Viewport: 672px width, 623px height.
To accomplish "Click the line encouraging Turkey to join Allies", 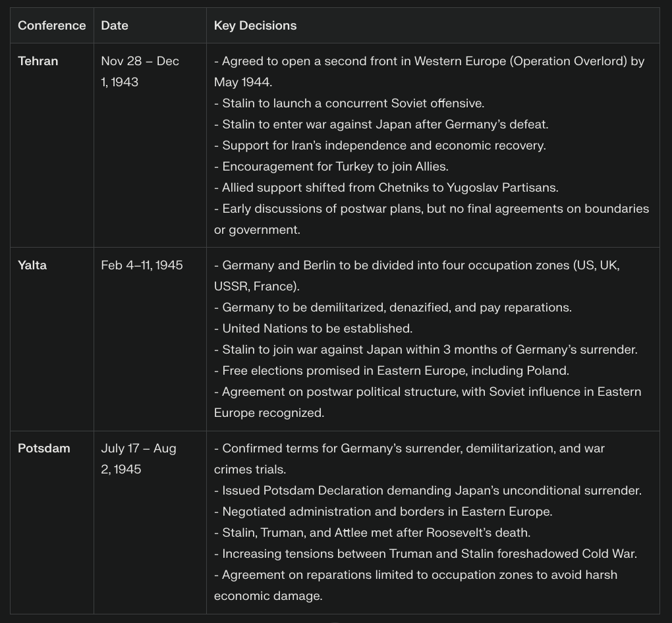I will tap(331, 167).
